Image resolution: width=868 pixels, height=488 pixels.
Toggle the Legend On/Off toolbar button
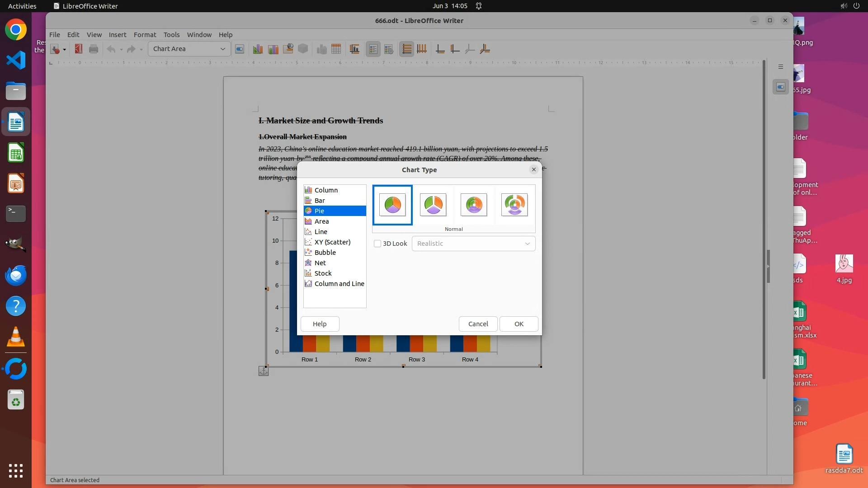373,49
